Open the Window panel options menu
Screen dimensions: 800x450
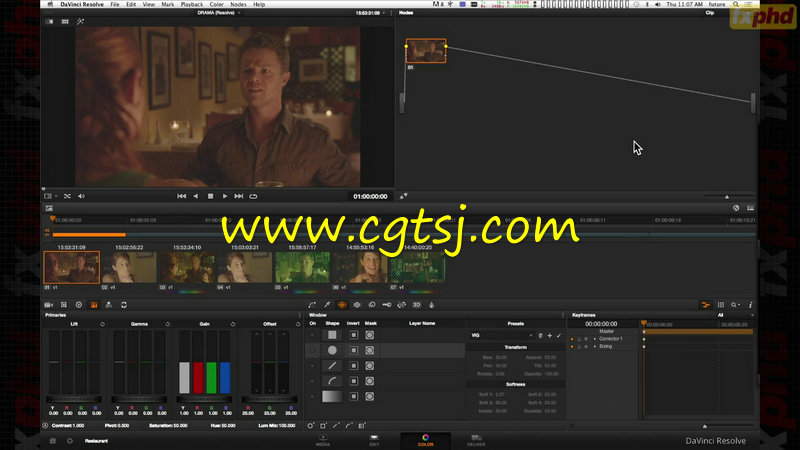(x=563, y=315)
